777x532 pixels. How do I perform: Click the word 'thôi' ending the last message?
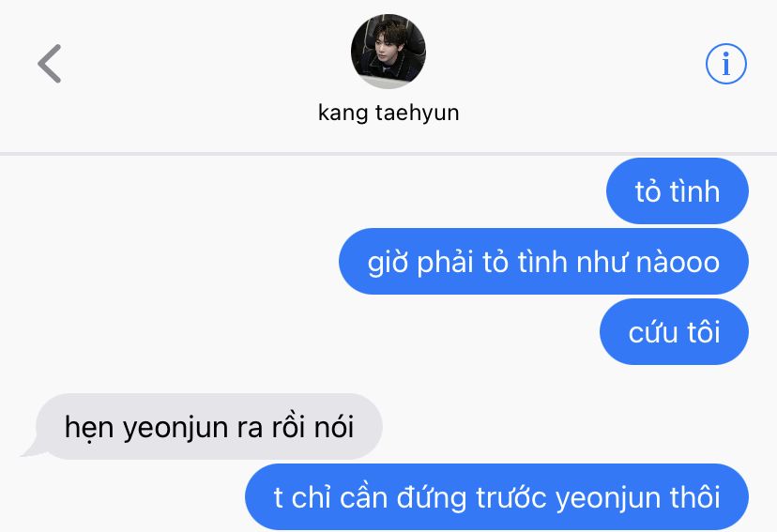point(694,497)
